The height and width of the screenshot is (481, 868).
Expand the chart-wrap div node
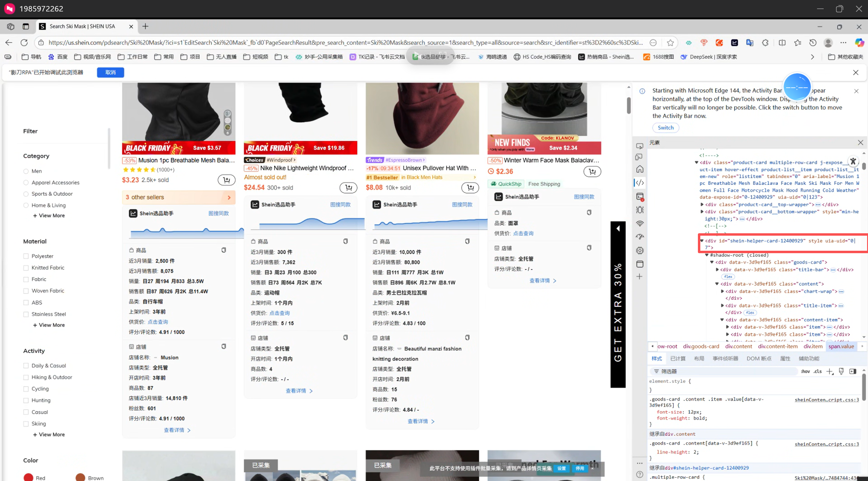point(722,291)
